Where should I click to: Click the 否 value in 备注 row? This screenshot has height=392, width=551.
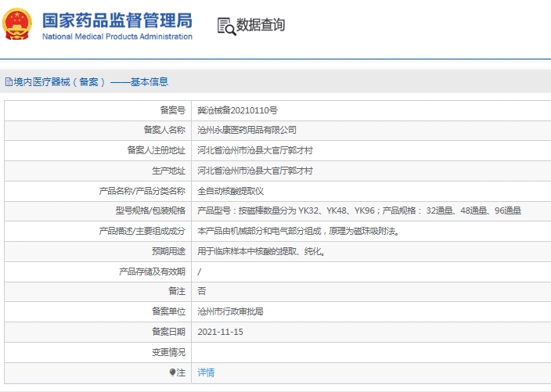click(202, 291)
